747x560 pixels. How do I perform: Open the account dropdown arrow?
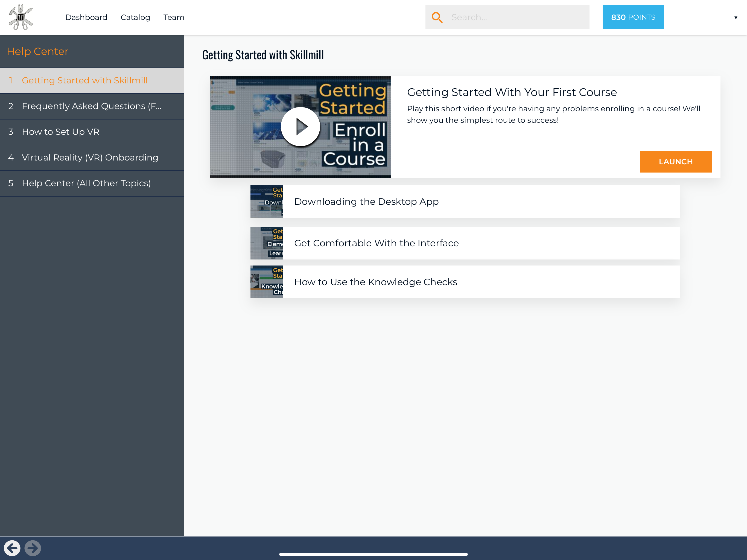736,17
